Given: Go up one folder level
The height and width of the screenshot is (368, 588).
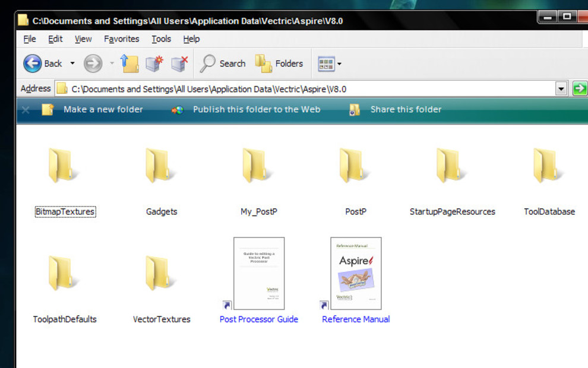Looking at the screenshot, I should point(129,64).
